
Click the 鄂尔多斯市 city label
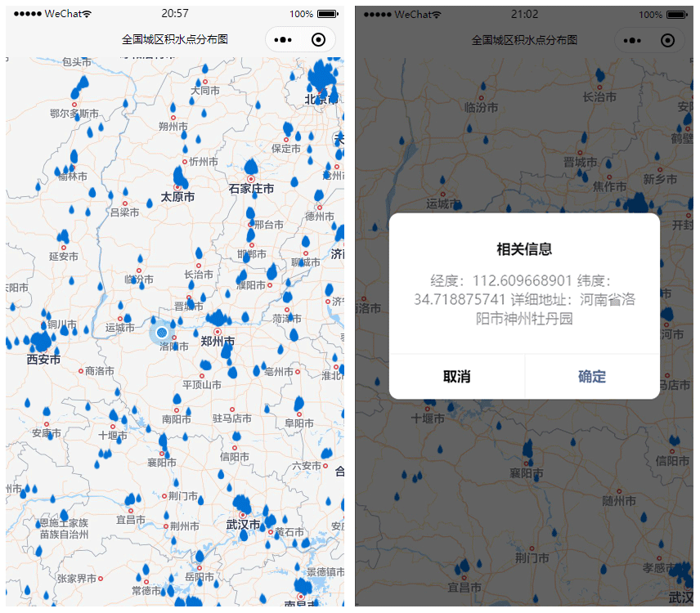pos(74,114)
